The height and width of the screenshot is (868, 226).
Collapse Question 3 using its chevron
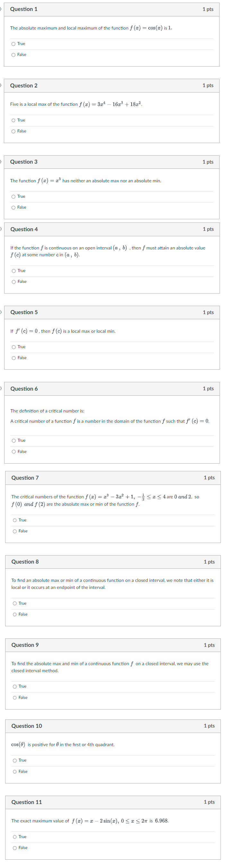1,162
